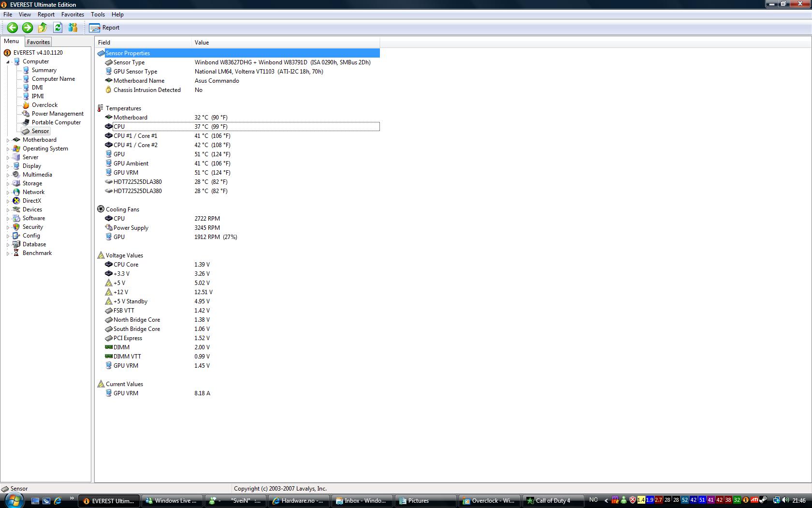Click the fan icon beside Cooling Fans
The height and width of the screenshot is (508, 812).
[101, 209]
